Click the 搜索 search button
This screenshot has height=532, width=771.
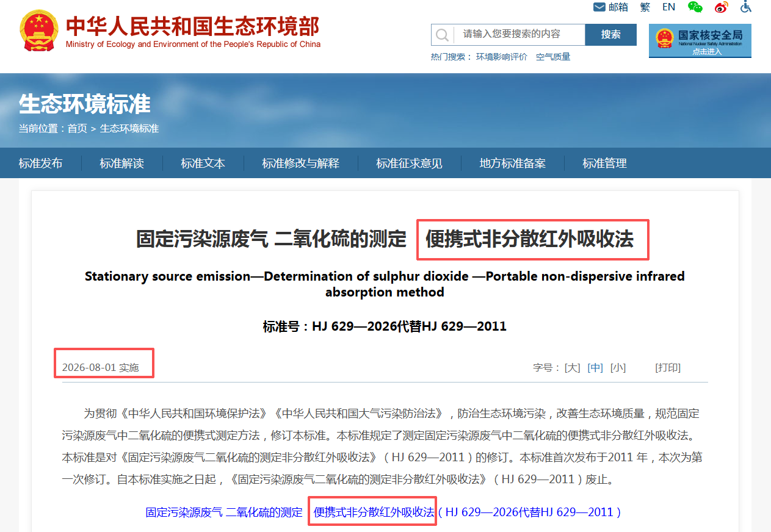(610, 35)
